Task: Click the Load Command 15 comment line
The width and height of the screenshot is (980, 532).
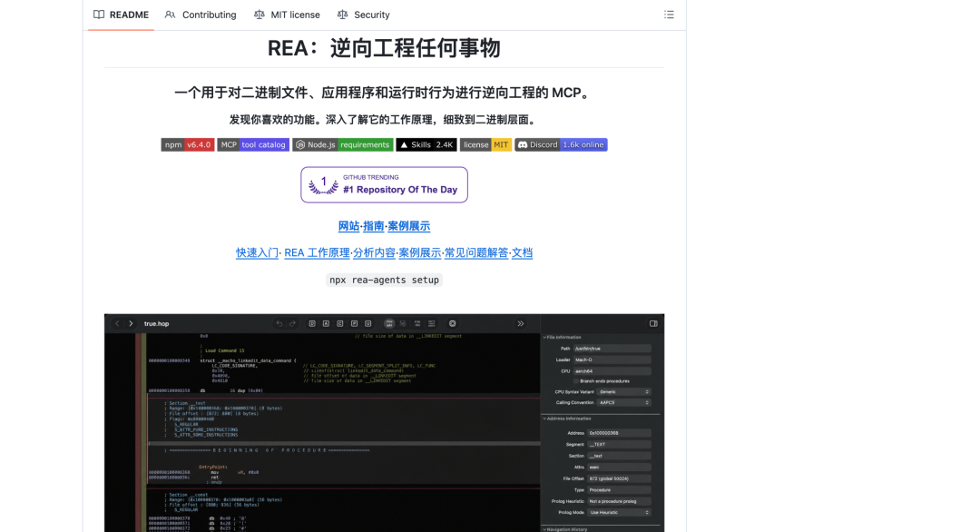Action: point(224,350)
